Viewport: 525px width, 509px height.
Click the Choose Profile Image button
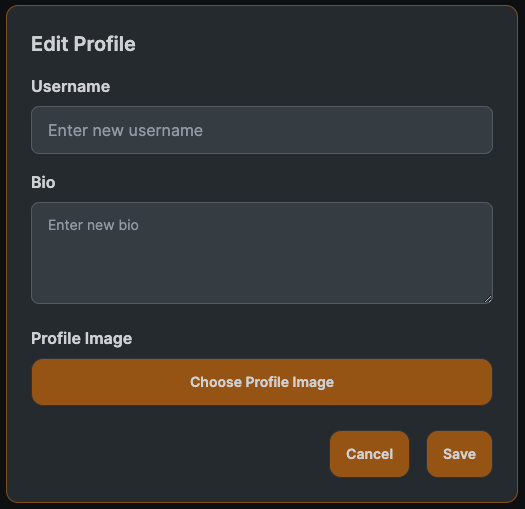coord(262,382)
